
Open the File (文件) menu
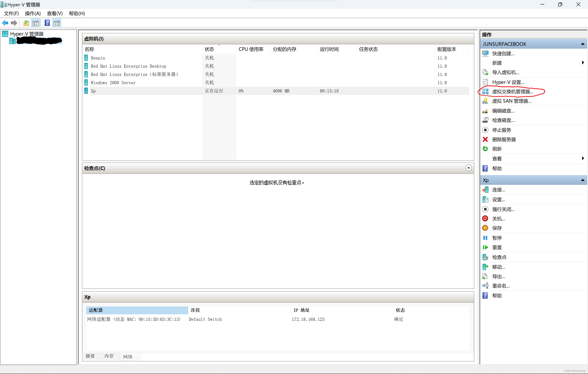[x=11, y=14]
